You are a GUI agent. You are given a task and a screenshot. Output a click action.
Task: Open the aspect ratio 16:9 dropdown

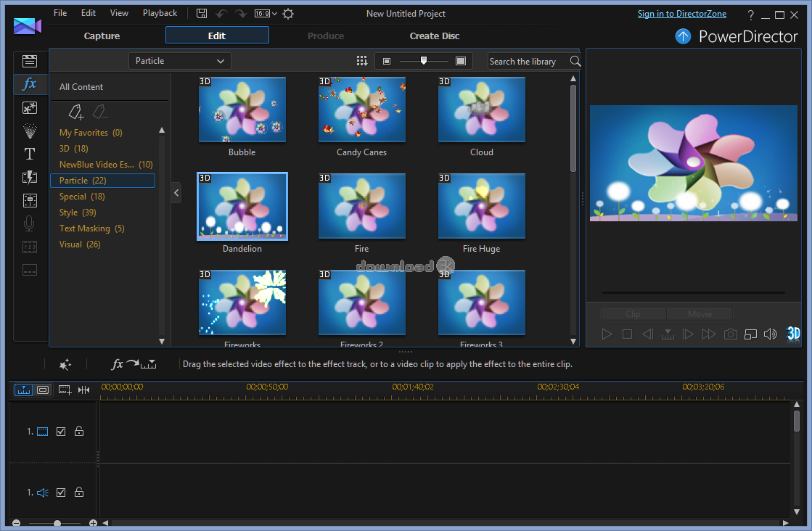266,14
